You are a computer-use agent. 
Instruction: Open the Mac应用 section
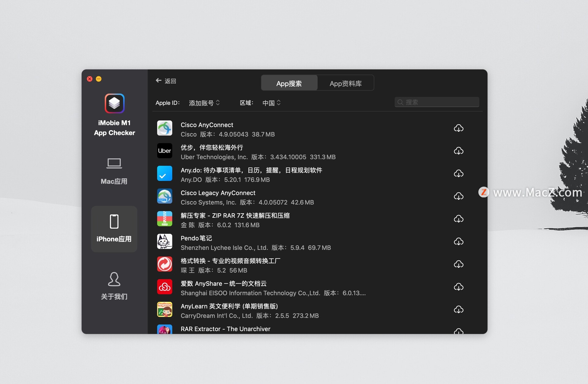click(x=114, y=171)
